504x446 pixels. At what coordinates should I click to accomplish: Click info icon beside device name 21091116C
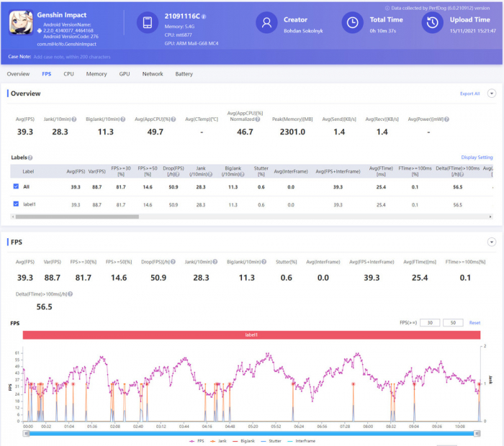click(x=204, y=16)
